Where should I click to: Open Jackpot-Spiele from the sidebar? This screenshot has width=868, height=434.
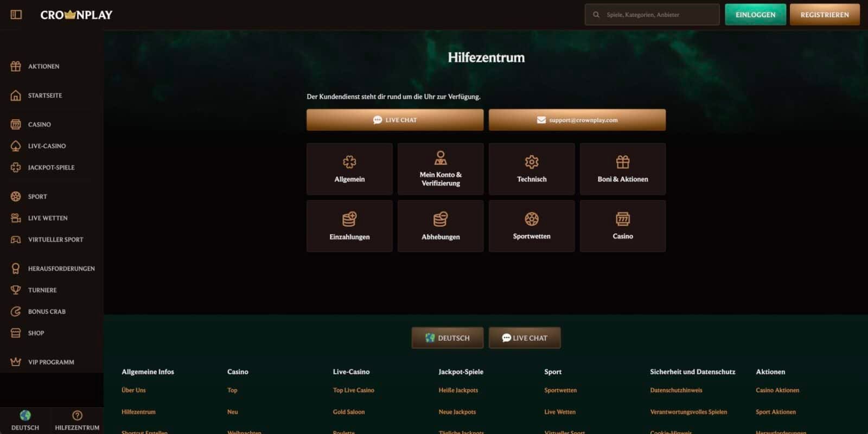pyautogui.click(x=50, y=168)
